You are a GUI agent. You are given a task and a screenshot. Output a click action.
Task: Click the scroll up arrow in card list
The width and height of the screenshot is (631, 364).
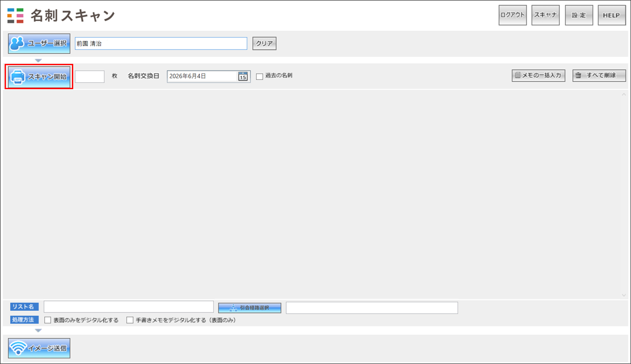(624, 94)
